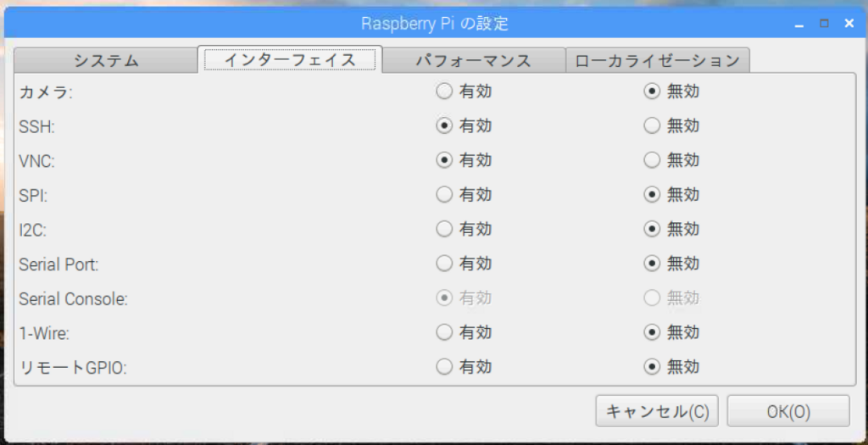Image resolution: width=868 pixels, height=445 pixels.
Task: Click the カメラ: label
Action: coord(46,92)
